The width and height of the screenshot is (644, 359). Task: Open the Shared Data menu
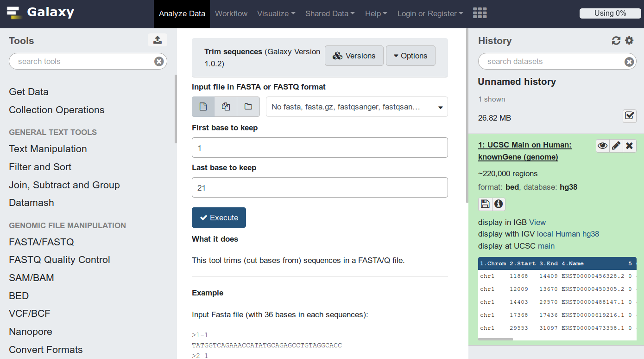(x=330, y=13)
